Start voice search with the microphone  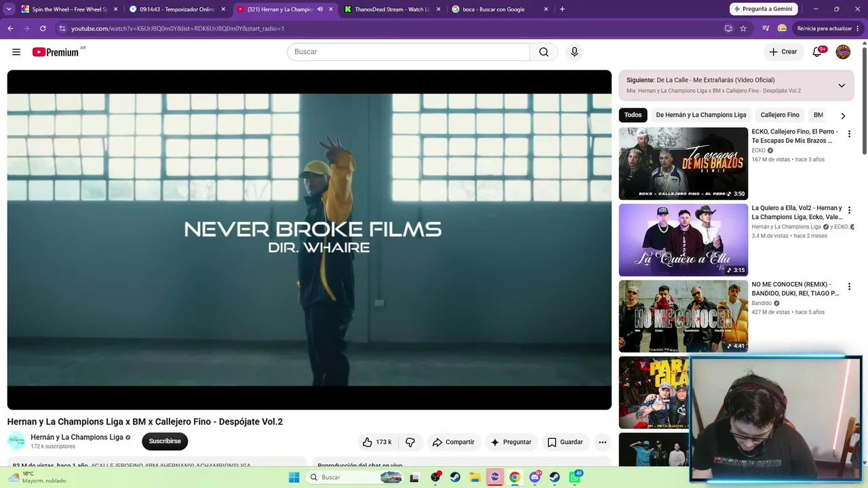pos(574,52)
